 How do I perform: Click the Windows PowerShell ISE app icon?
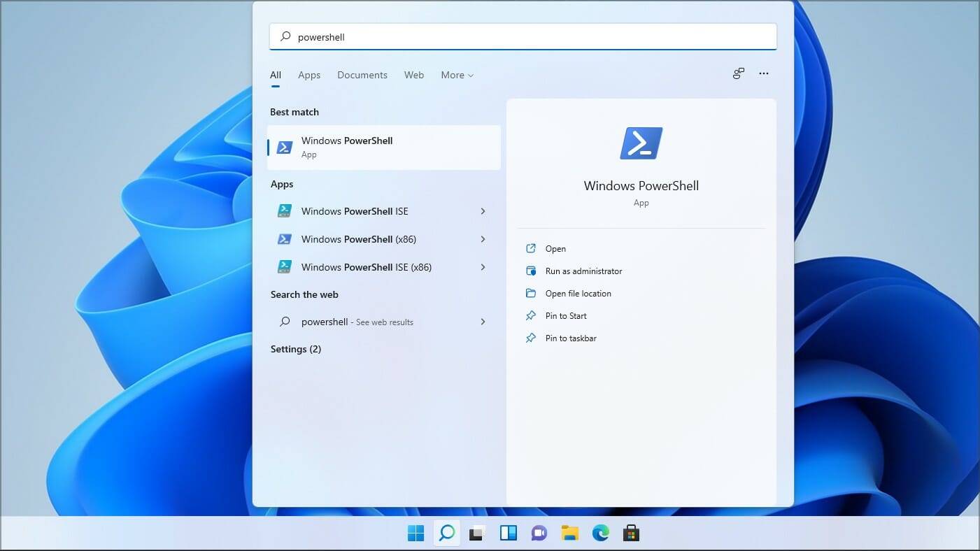coord(285,211)
